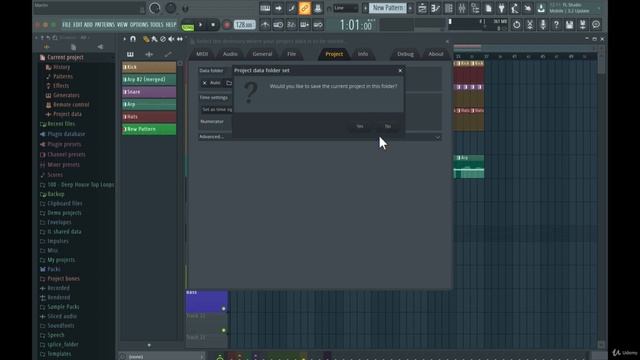
Task: Open the OPTIONS menu
Action: point(139,25)
